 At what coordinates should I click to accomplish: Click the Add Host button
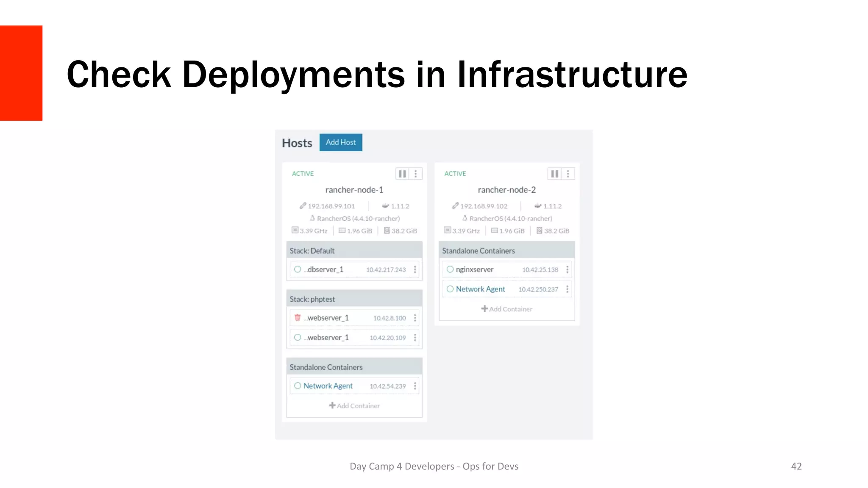tap(341, 142)
